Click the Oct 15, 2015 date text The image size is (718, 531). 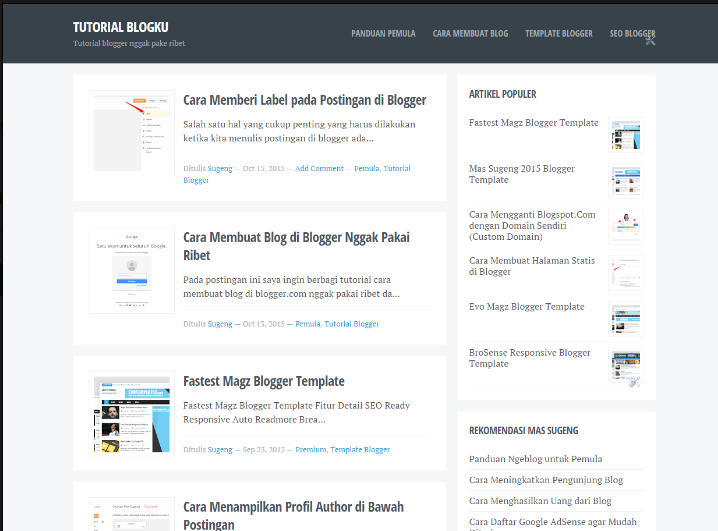(x=263, y=168)
